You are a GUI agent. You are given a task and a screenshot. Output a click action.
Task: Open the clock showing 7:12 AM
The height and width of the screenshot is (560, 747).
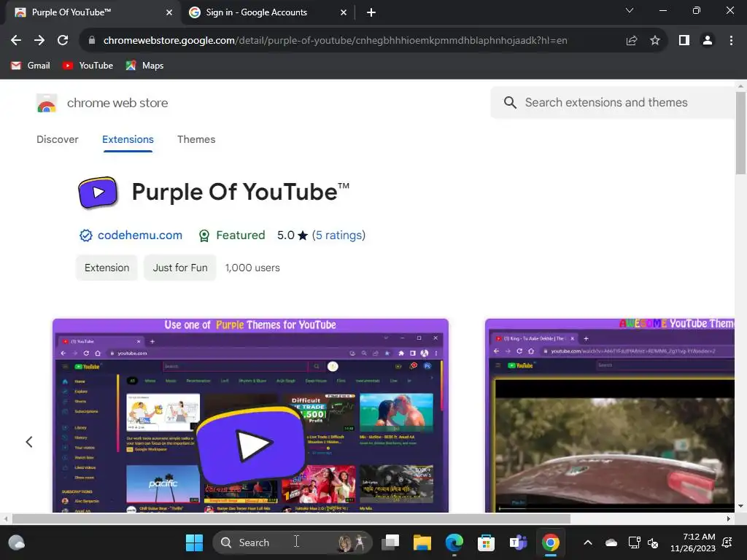tap(693, 542)
